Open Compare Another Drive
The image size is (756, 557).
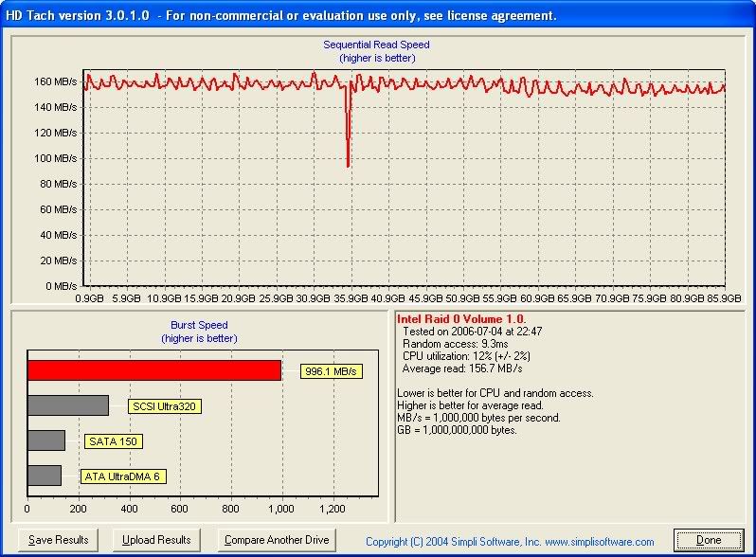278,540
